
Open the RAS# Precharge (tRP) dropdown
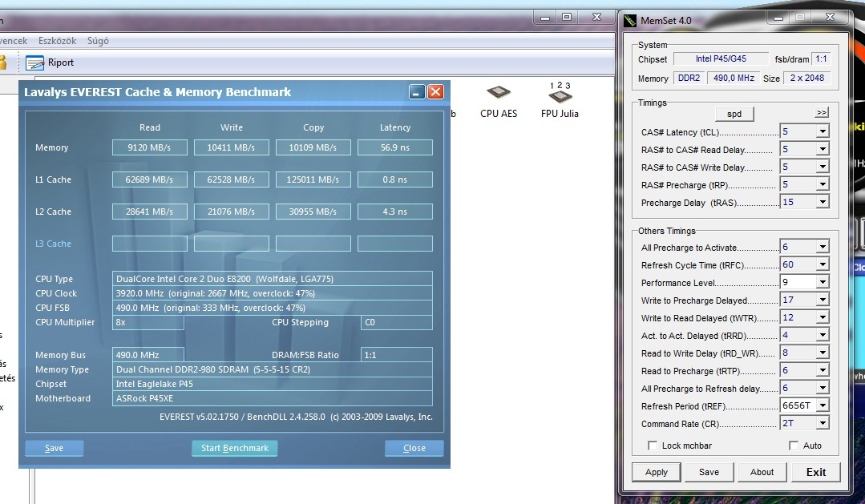click(823, 185)
